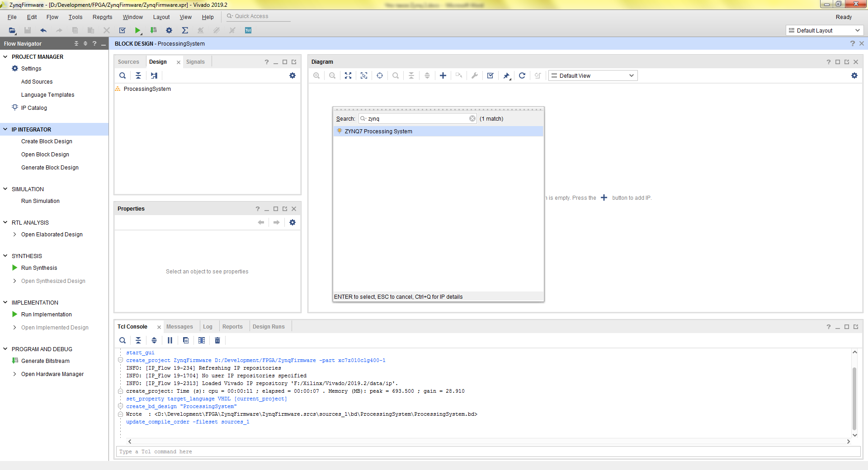Collapse the SIMULATION section
This screenshot has width=868, height=470.
5,189
